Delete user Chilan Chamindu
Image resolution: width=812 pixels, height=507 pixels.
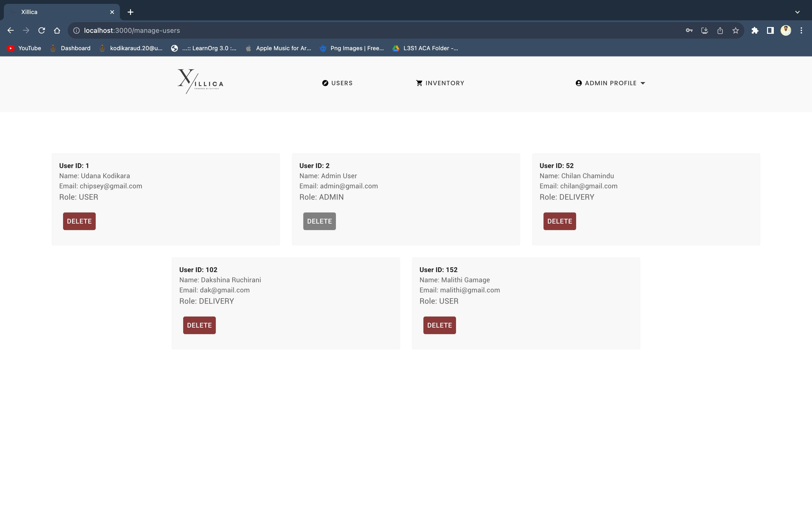(x=559, y=221)
